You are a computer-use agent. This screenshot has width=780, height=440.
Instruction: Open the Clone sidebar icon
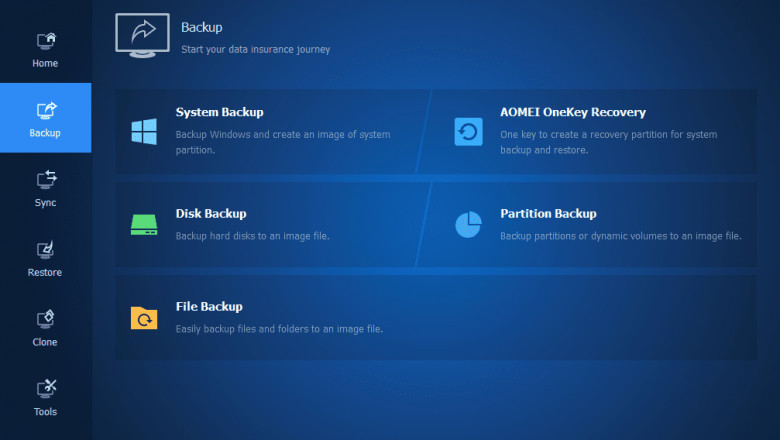click(45, 319)
